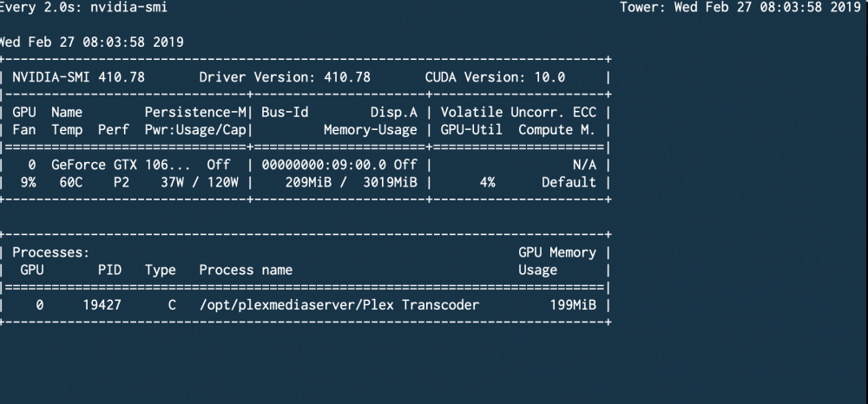Click total memory value '3019MiB'

point(390,182)
